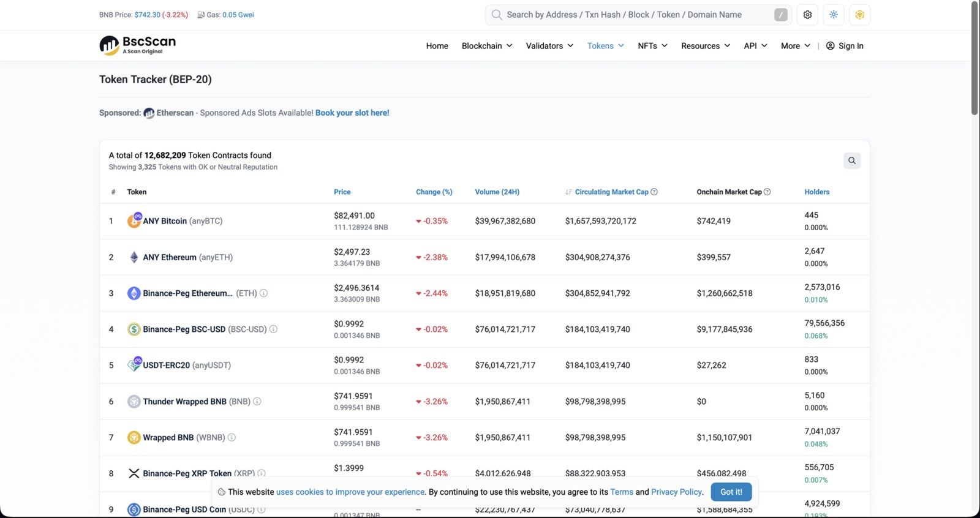
Task: Open site settings gear icon
Action: point(807,15)
